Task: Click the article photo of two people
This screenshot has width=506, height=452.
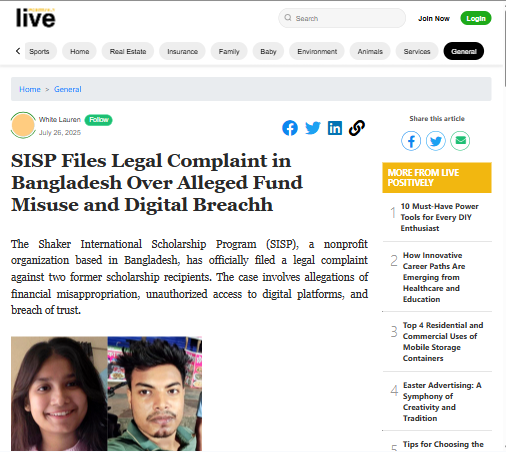Action: [x=106, y=394]
